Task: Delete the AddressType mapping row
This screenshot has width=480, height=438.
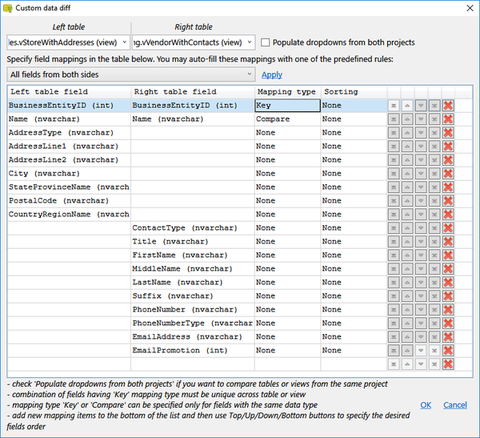Action: tap(448, 133)
